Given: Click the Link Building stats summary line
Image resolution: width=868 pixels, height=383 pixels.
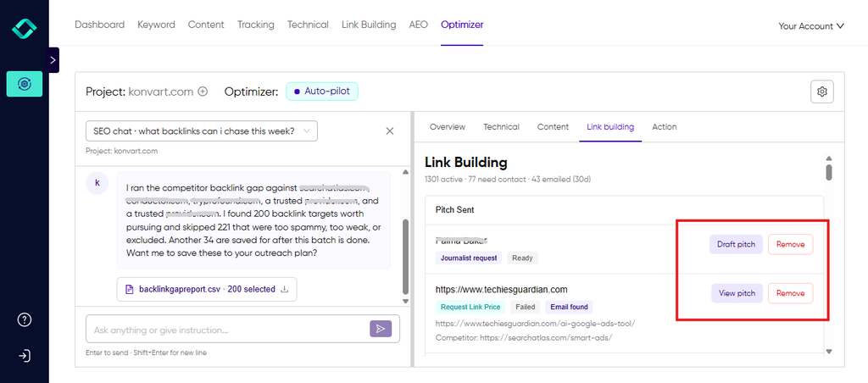Looking at the screenshot, I should tap(509, 180).
